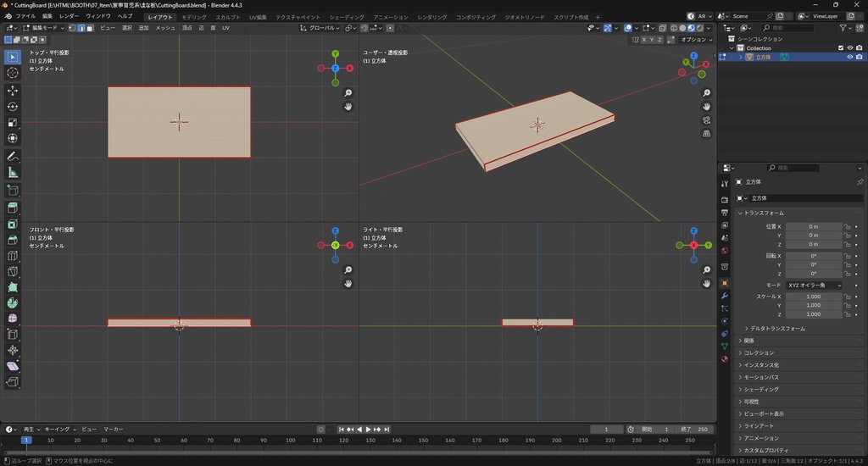Image resolution: width=868 pixels, height=466 pixels.
Task: Select the Transform tool
Action: click(x=12, y=138)
